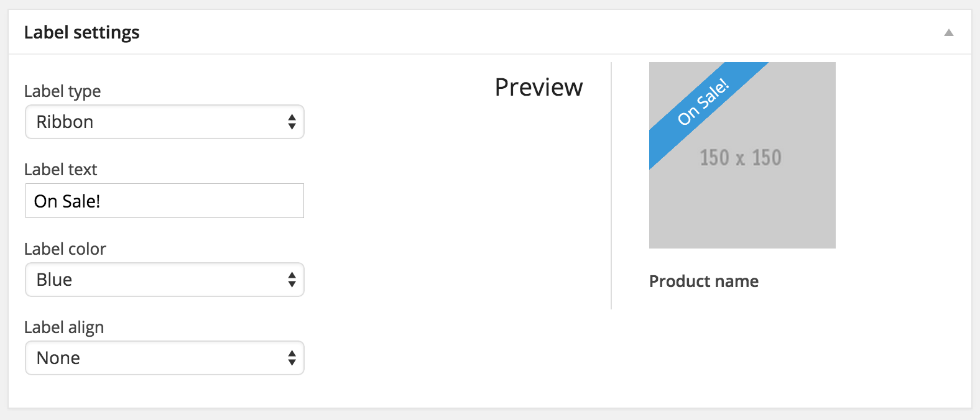Image resolution: width=980 pixels, height=420 pixels.
Task: Collapse the Label settings panel triangle
Action: 948,33
